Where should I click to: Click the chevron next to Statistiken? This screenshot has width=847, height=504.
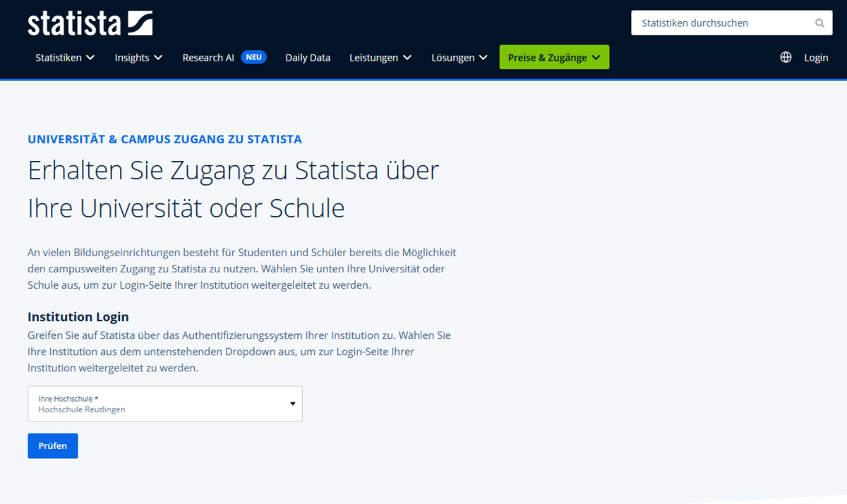coord(90,58)
